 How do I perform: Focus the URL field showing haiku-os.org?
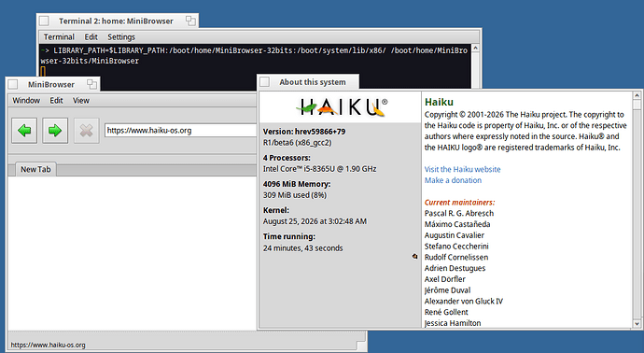pos(181,131)
